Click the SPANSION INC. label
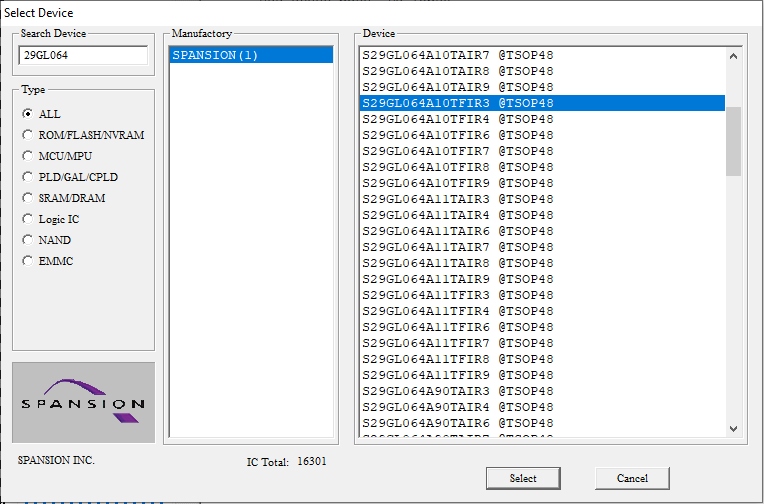This screenshot has height=504, width=764. point(56,460)
